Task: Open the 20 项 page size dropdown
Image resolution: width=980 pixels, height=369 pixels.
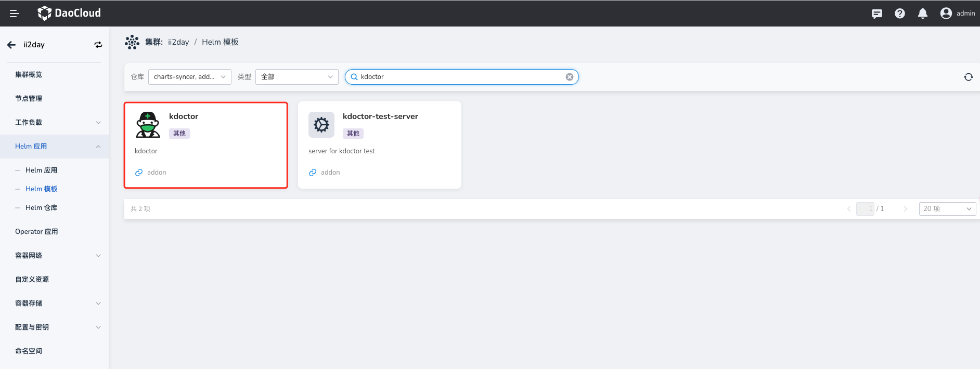Action: point(947,209)
